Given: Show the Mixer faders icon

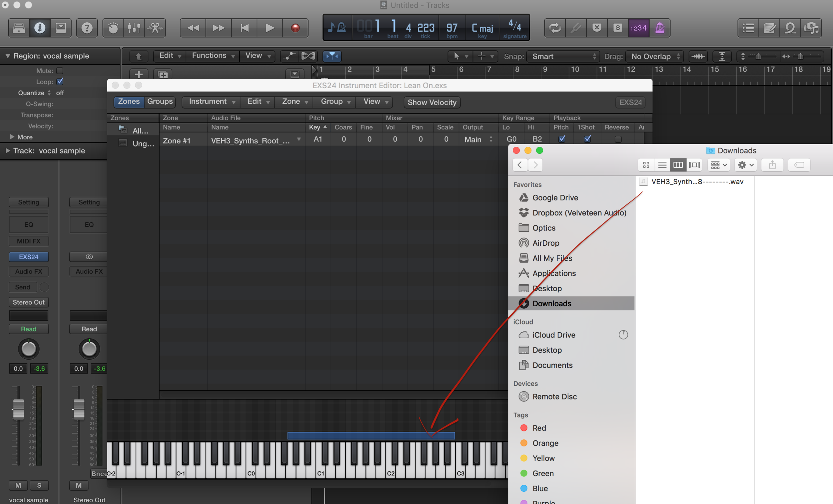Looking at the screenshot, I should tap(134, 28).
